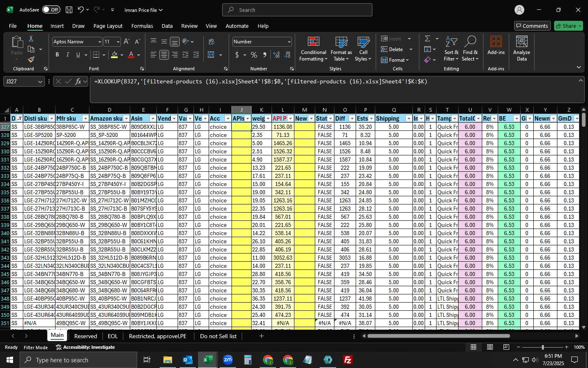Viewport: 588px width, 368px height.
Task: Click the Cut scissors icon
Action: pyautogui.click(x=31, y=38)
